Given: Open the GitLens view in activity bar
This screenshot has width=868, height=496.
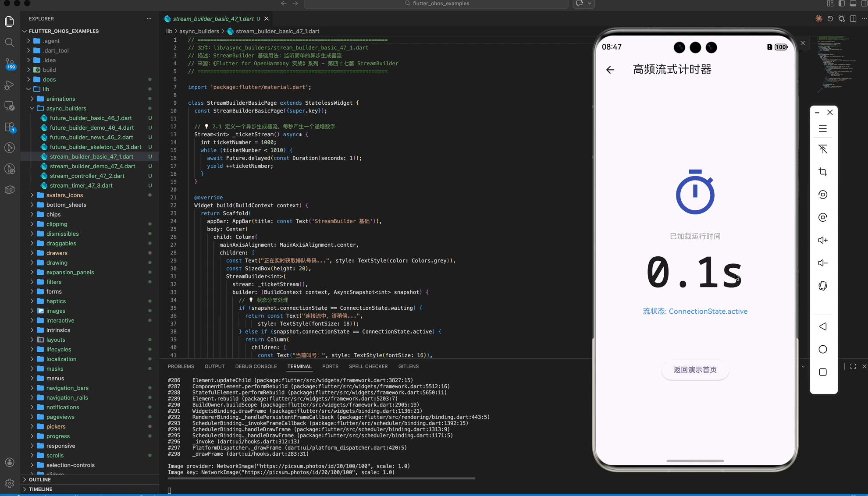Looking at the screenshot, I should point(9,148).
